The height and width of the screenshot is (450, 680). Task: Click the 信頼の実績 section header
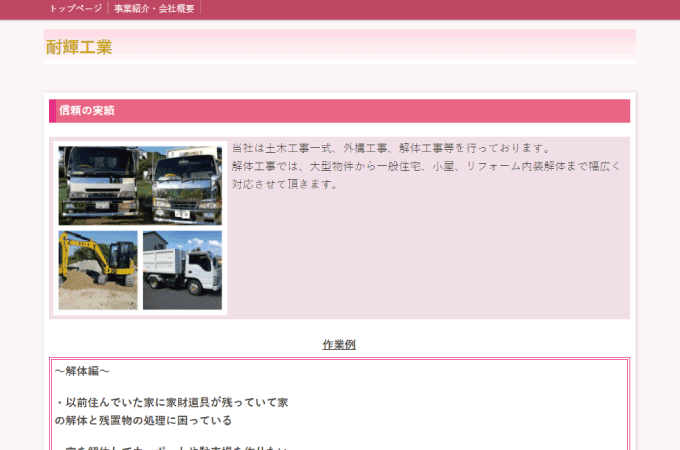pos(86,110)
